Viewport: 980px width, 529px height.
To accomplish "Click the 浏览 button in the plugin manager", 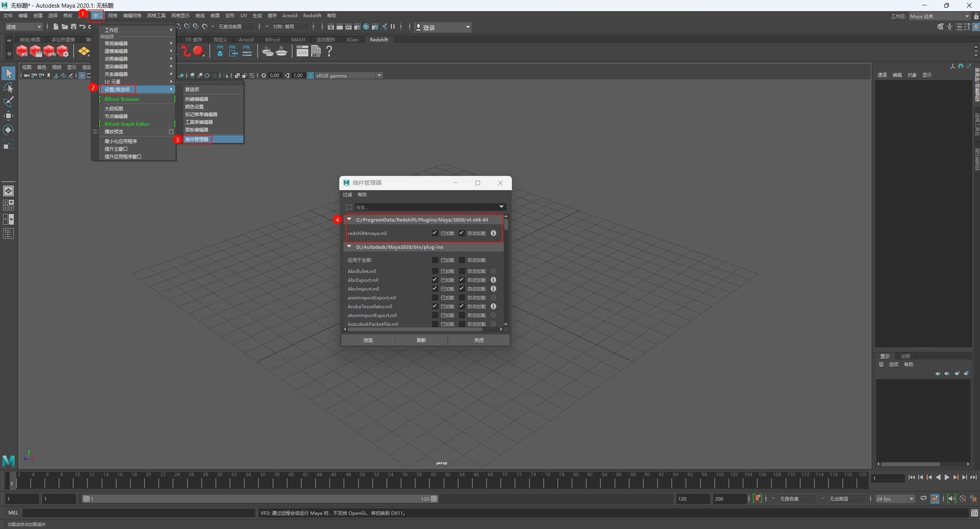I will 367,340.
